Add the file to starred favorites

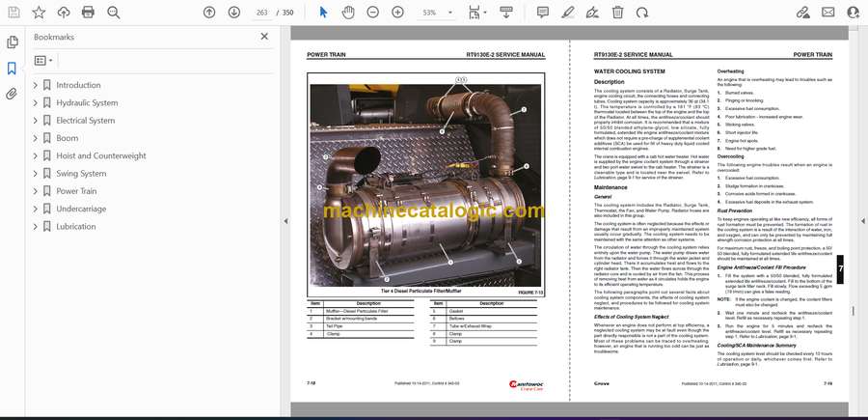pyautogui.click(x=39, y=13)
